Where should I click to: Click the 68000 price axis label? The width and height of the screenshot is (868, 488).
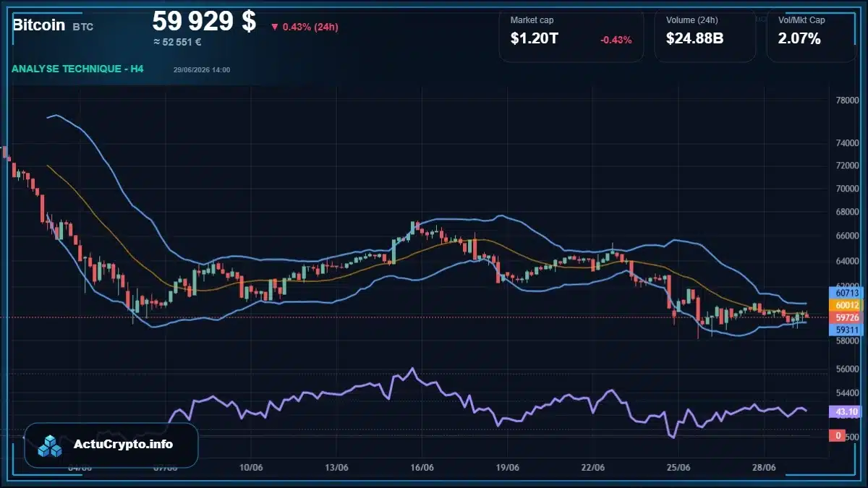click(846, 213)
